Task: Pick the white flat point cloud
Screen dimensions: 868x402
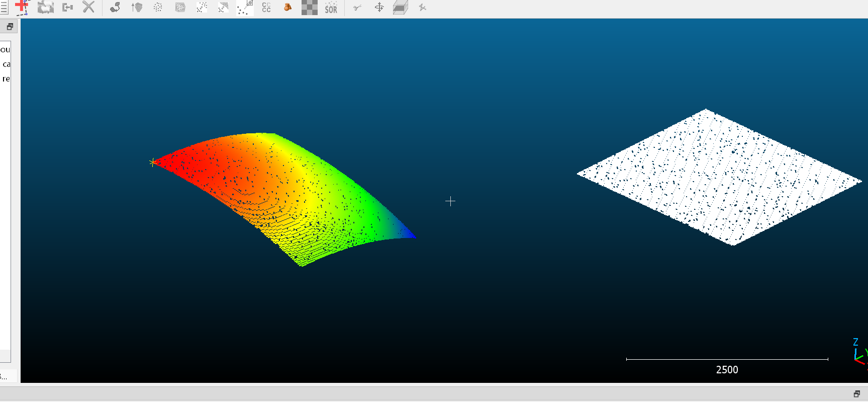Action: tap(719, 177)
